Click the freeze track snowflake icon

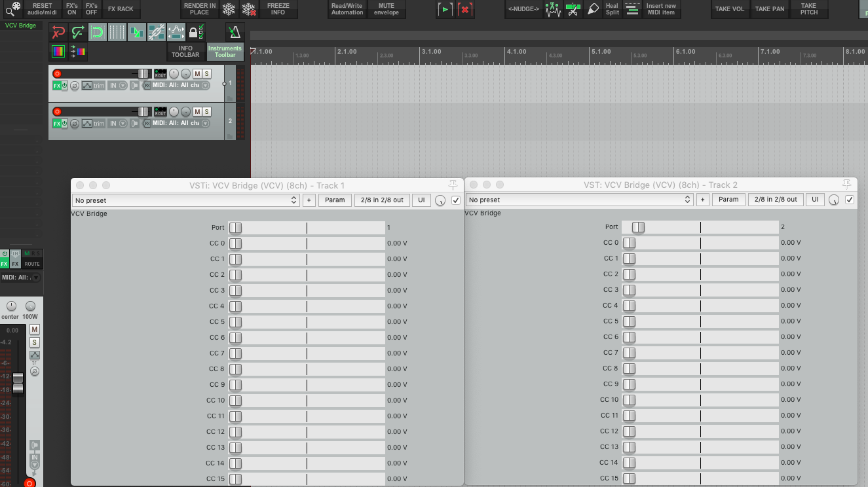[x=228, y=9]
